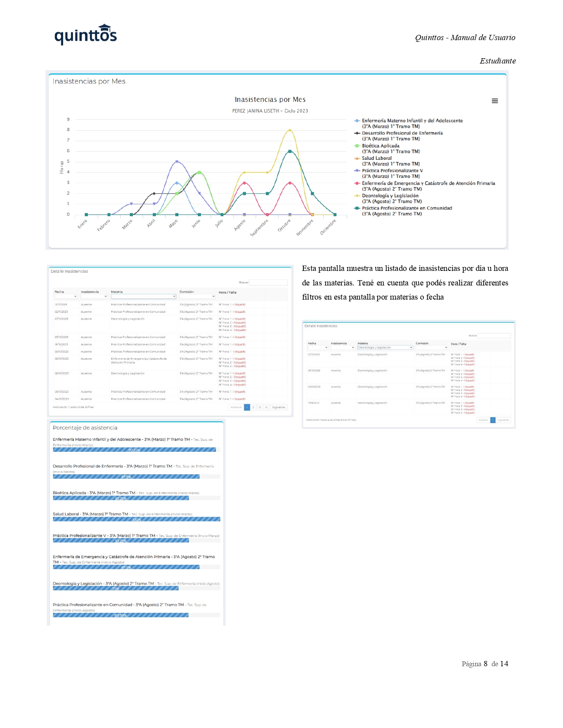The image size is (563, 728).
Task: Open Comisión dropdown in the 4-row filtered table
Action: pyautogui.click(x=432, y=348)
